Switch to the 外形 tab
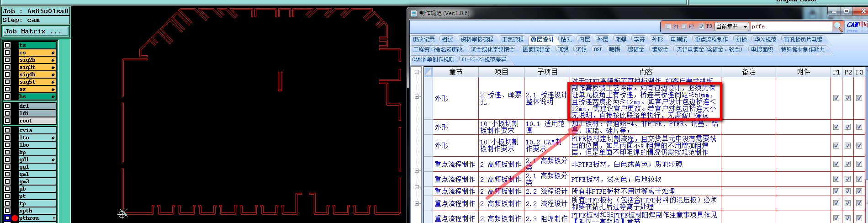The height and width of the screenshot is (223, 868). 657,40
